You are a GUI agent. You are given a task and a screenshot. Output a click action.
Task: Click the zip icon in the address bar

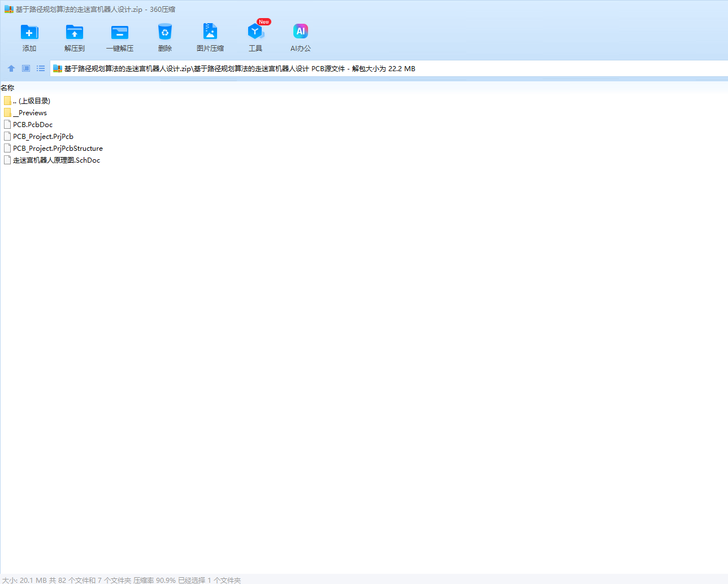click(57, 69)
